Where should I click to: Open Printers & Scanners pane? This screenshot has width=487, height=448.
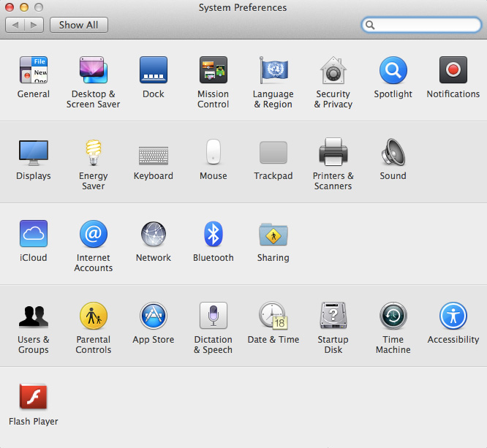(333, 153)
